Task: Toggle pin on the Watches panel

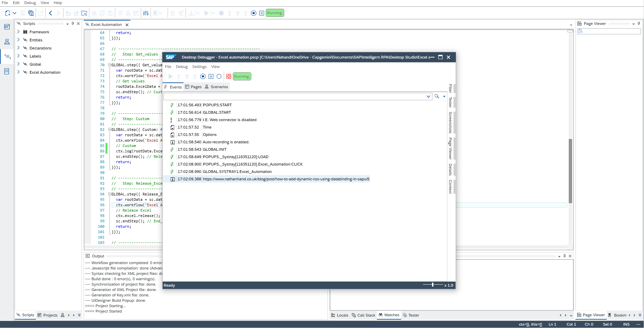Action: point(564,256)
